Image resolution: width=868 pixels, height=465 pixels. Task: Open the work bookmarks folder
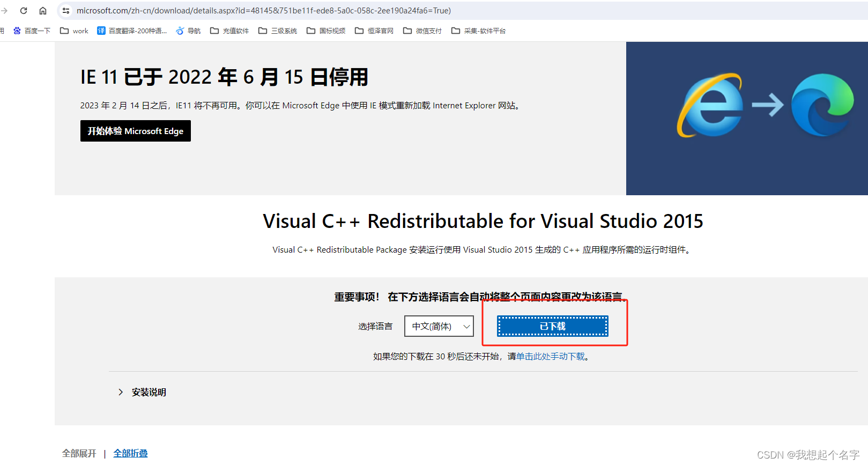click(x=74, y=31)
